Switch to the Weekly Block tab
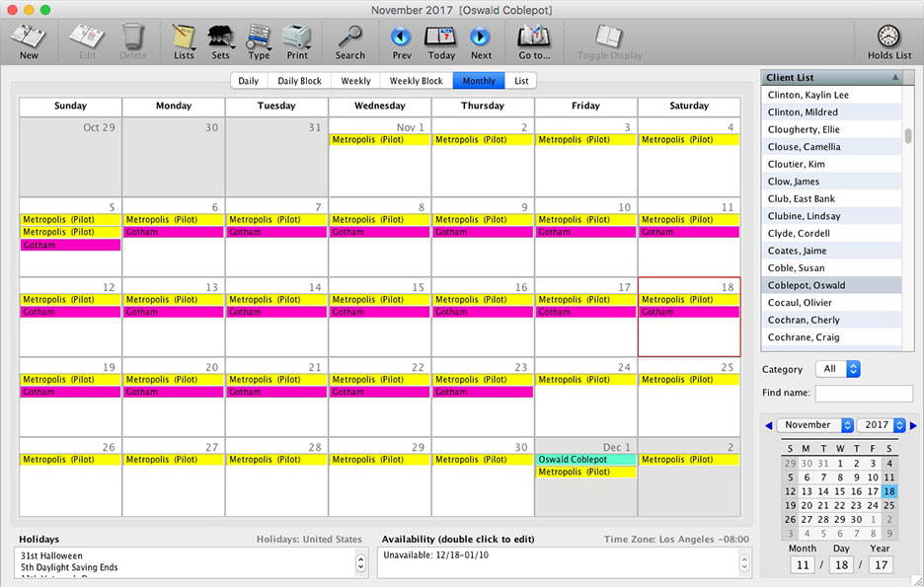The height and width of the screenshot is (587, 924). (416, 81)
